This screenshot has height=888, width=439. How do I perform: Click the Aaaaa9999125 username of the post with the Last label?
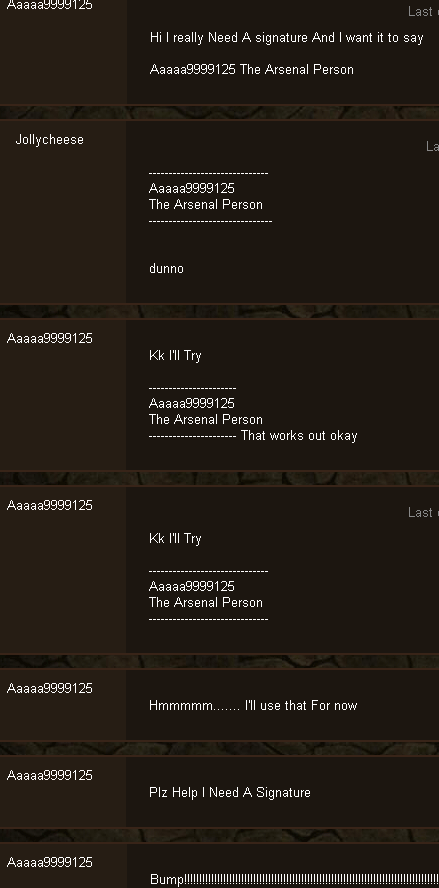50,505
